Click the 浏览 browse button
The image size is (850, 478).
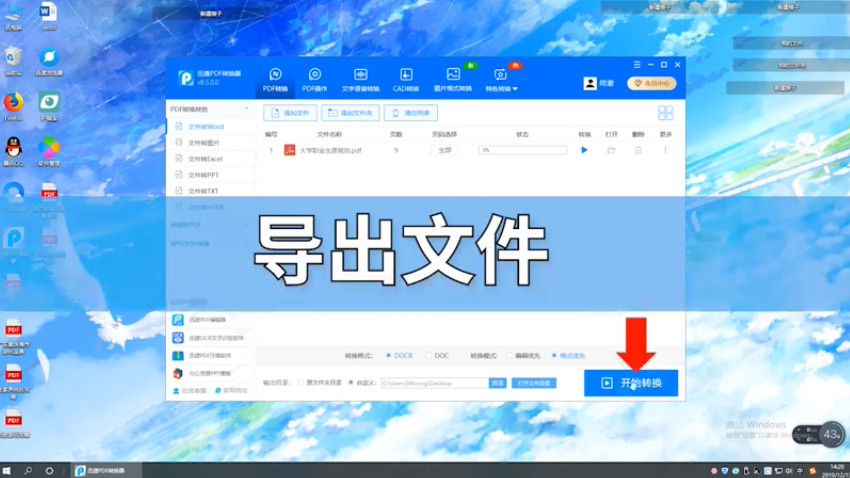[x=497, y=383]
